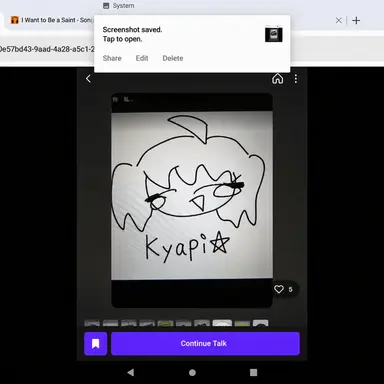The width and height of the screenshot is (384, 384).
Task: Go back using the left chevron arrow
Action: tap(88, 79)
